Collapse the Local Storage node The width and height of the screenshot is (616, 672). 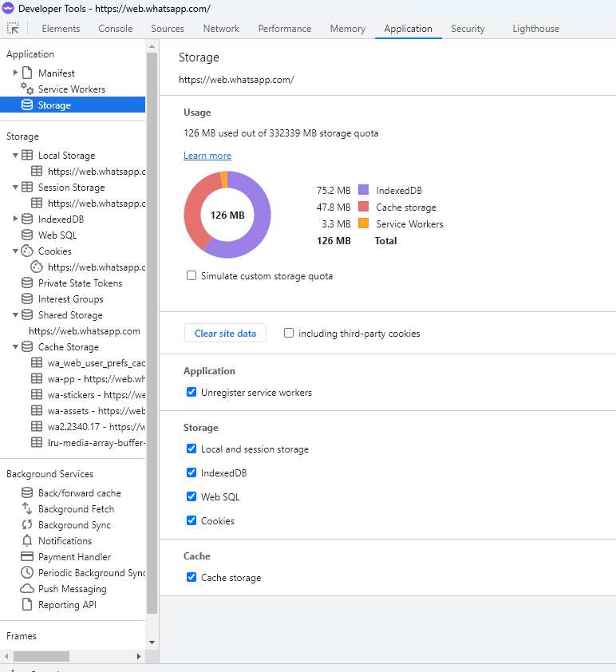point(15,155)
